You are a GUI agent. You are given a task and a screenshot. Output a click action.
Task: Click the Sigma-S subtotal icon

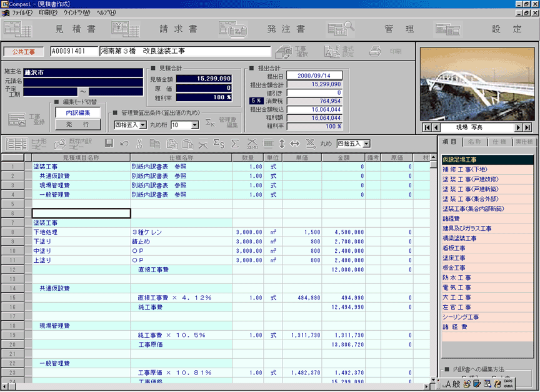pyautogui.click(x=219, y=144)
